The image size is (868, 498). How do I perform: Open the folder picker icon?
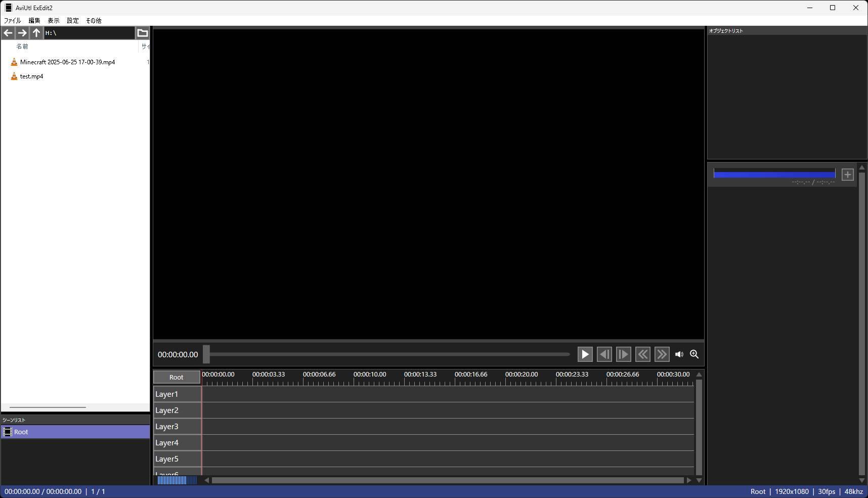[x=143, y=33]
